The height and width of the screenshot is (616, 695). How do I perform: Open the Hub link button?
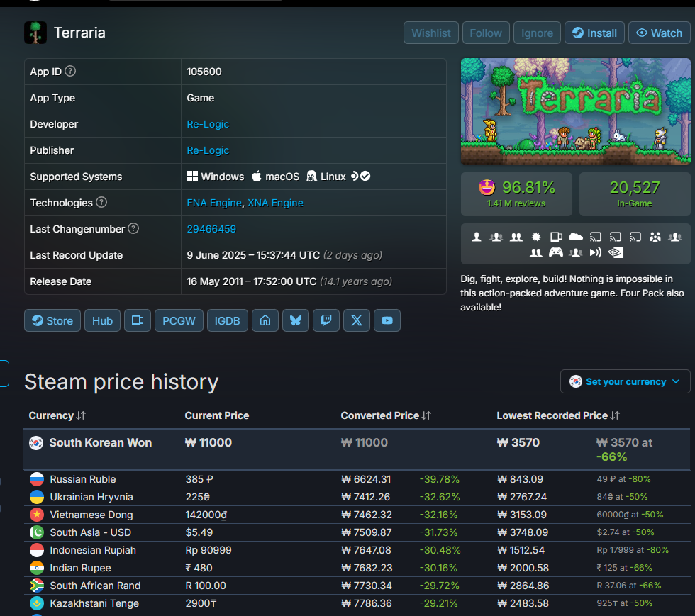click(x=102, y=320)
